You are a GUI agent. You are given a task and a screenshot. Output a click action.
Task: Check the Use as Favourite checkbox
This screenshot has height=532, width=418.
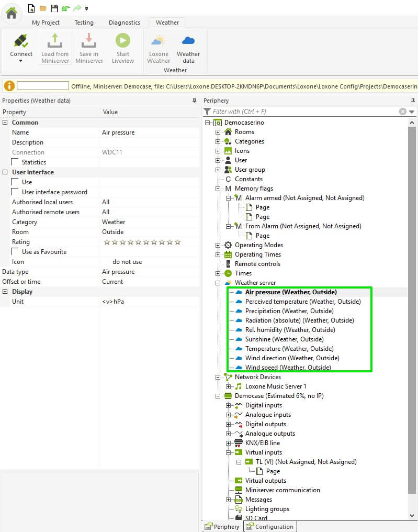[x=15, y=252]
